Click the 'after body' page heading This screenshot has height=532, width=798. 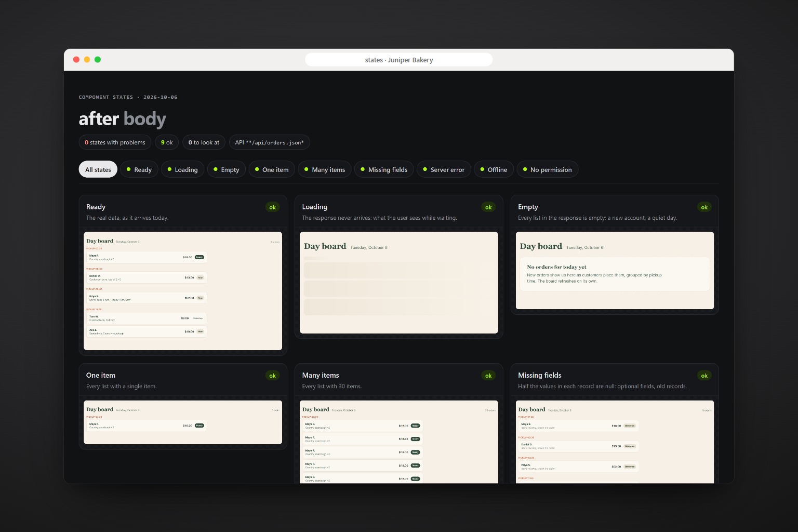(123, 119)
